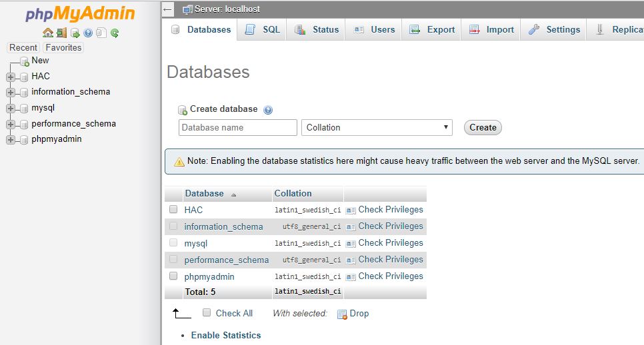Click the Favorites button
Screen dimensions: 644x345
coord(63,47)
